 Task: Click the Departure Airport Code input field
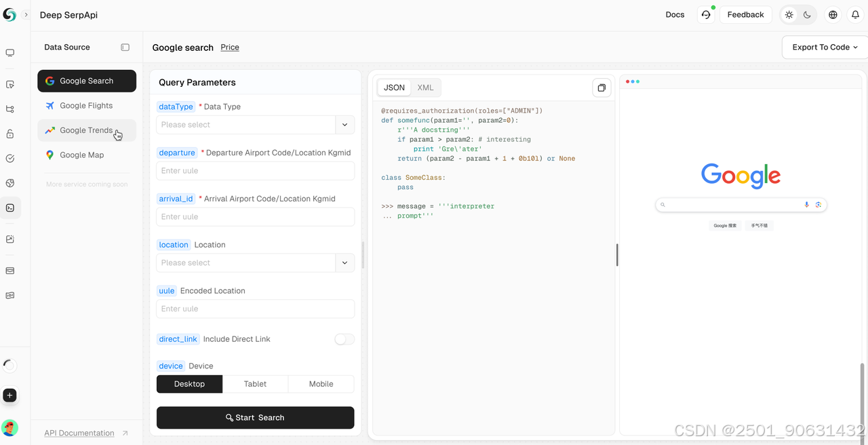click(256, 171)
